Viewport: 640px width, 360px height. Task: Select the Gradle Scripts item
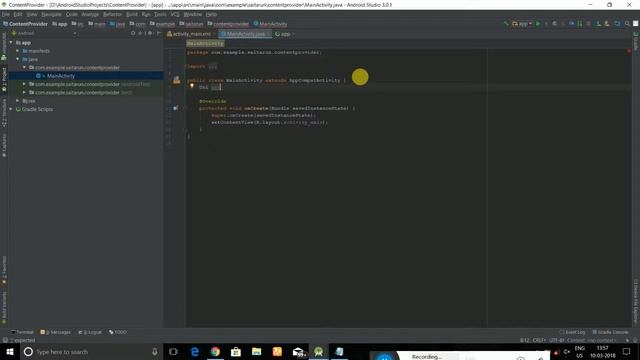(x=34, y=109)
